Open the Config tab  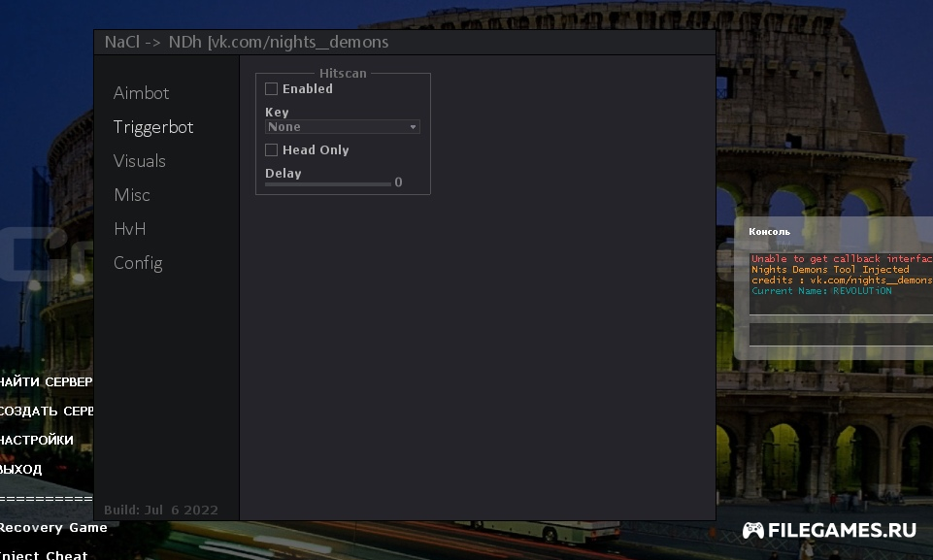click(138, 263)
